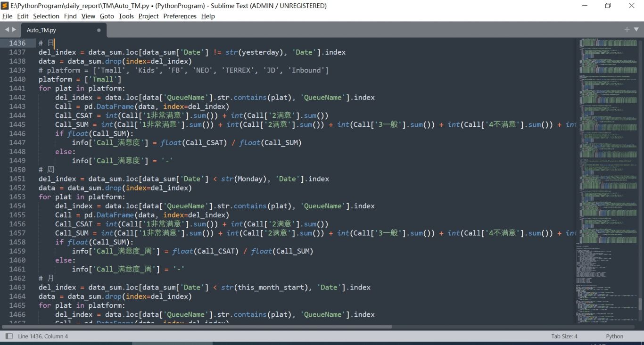
Task: Open the Help menu
Action: pyautogui.click(x=208, y=16)
